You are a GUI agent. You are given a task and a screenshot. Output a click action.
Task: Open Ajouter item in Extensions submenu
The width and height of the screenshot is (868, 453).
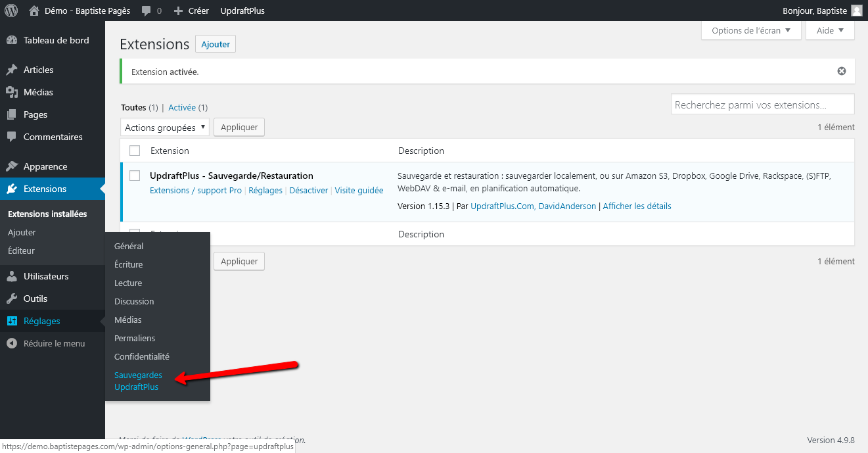[x=22, y=232]
